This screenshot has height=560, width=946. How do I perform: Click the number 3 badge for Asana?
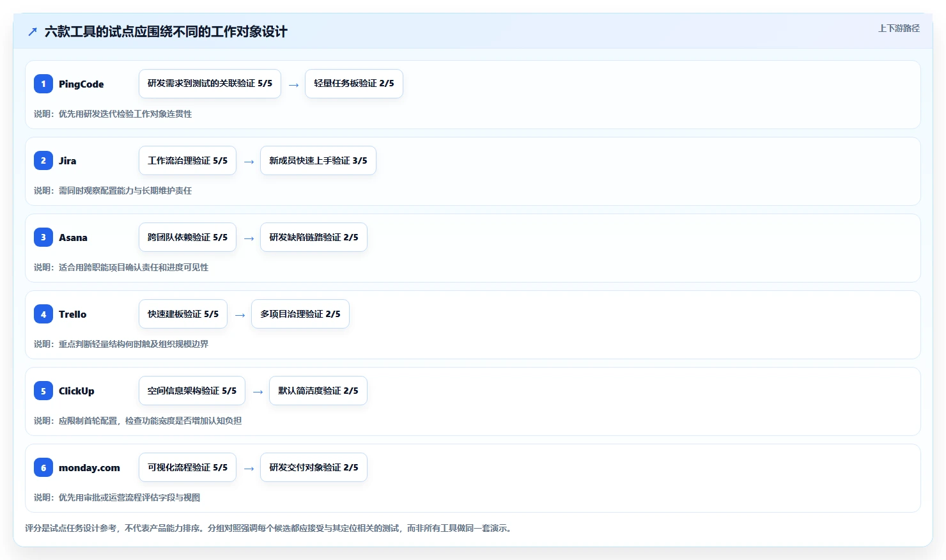(x=43, y=237)
